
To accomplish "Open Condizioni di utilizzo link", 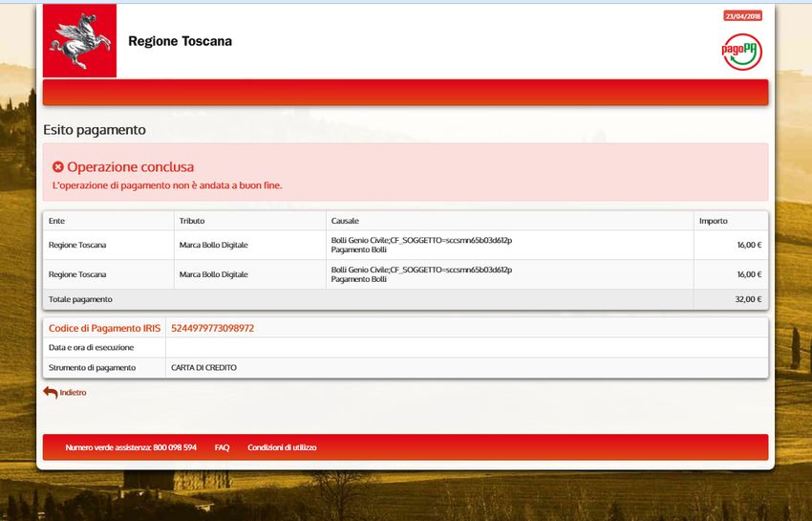I will click(x=282, y=447).
